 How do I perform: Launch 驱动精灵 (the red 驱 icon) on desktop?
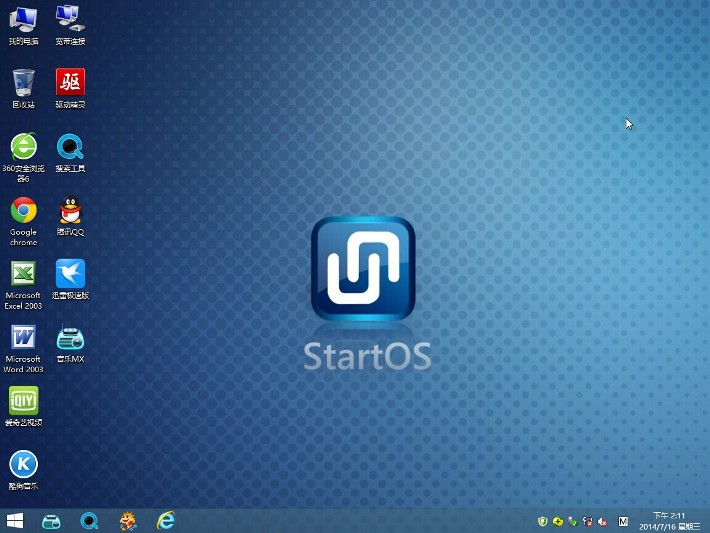pos(70,88)
